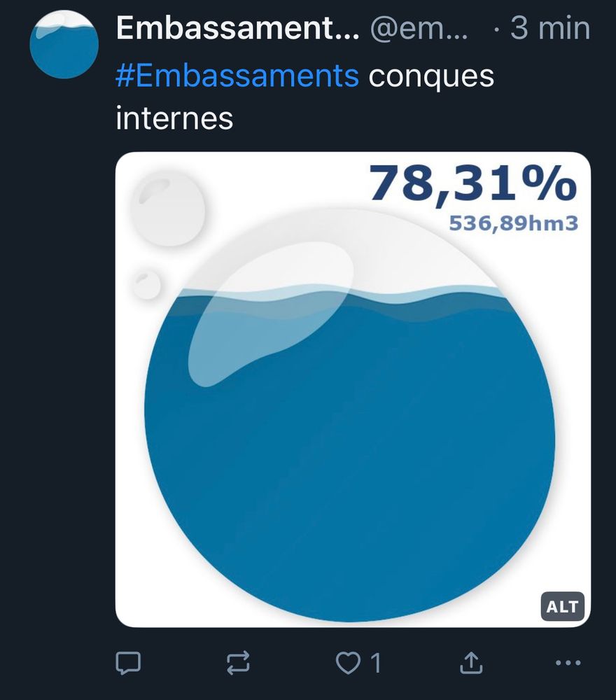Screen dimensions: 616x700
Task: Tap the 536,89hm3 volume label
Action: pos(513,223)
